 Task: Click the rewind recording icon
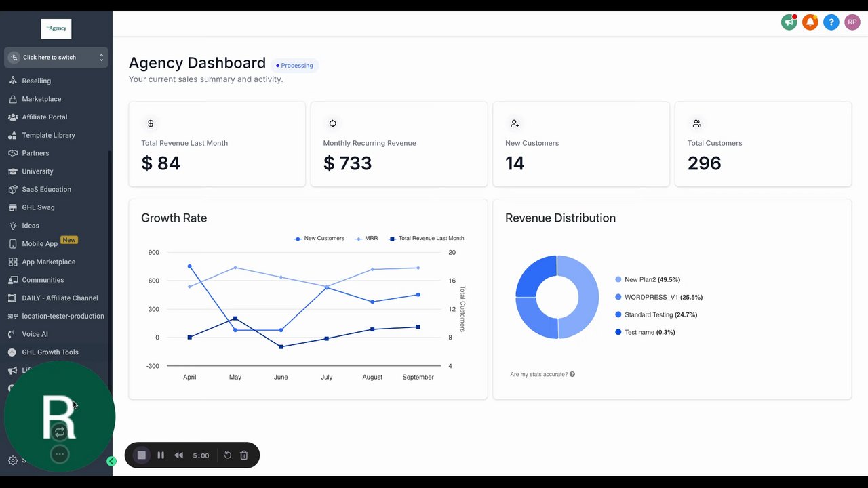[x=178, y=455]
